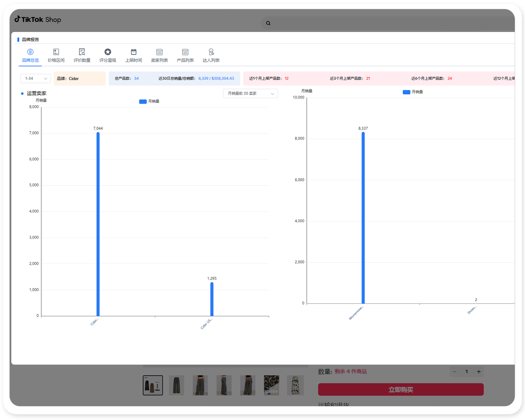Click the 立即购买 buy now button
Image resolution: width=525 pixels, height=420 pixels.
tap(401, 390)
